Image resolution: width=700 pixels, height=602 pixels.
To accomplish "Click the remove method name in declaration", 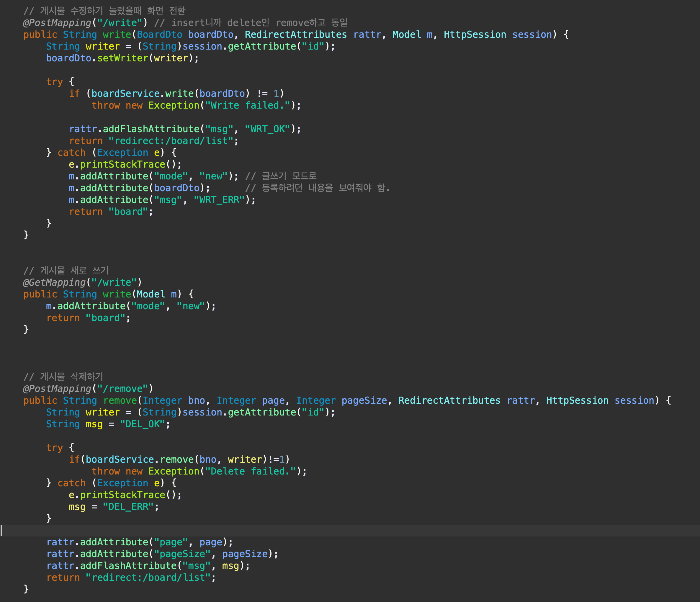I will coord(120,400).
